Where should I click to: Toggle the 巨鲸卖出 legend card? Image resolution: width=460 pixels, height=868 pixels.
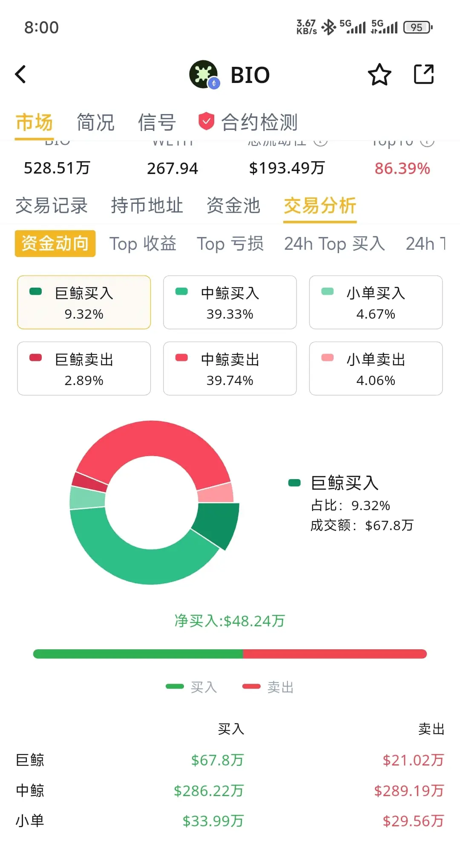(x=84, y=368)
